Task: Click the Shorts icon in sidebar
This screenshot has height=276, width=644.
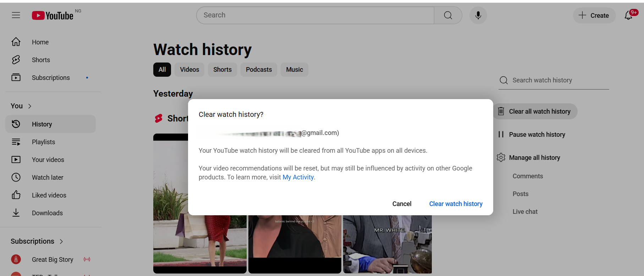Action: [x=16, y=60]
